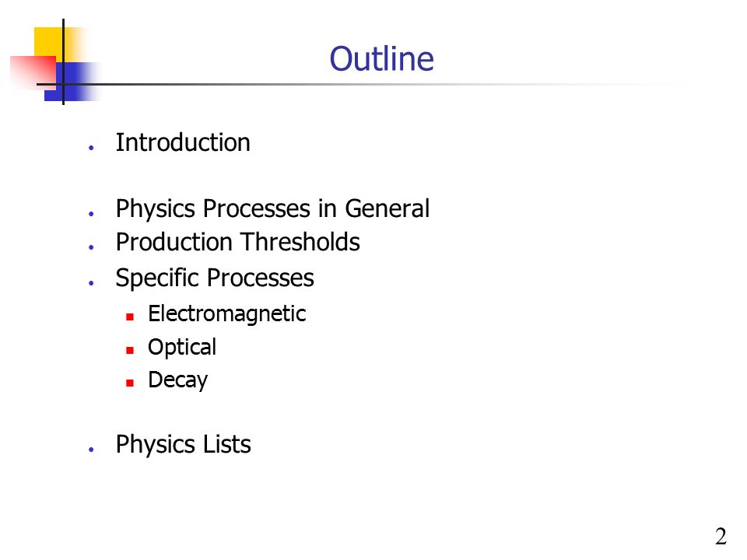Click the Production Thresholds line
This screenshot has width=747, height=560.
(238, 241)
